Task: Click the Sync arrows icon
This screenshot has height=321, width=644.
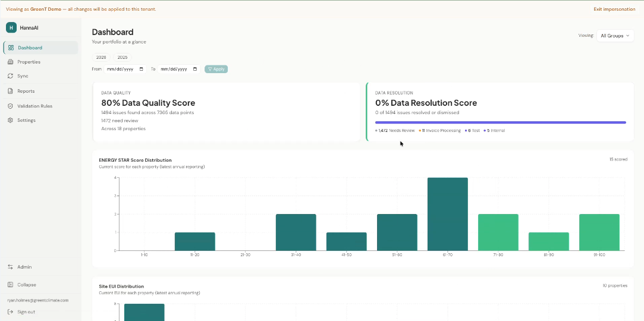Action: [x=11, y=76]
